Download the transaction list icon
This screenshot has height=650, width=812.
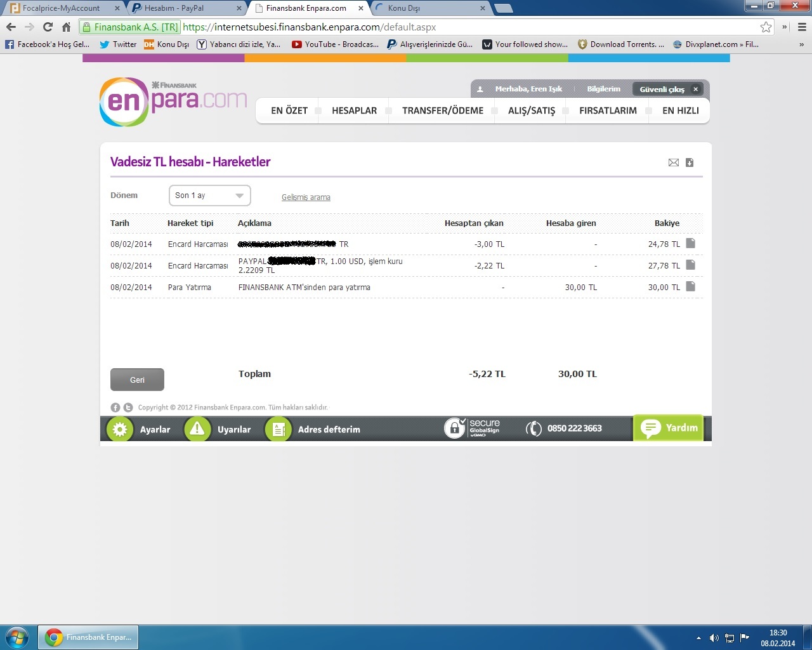click(x=690, y=162)
